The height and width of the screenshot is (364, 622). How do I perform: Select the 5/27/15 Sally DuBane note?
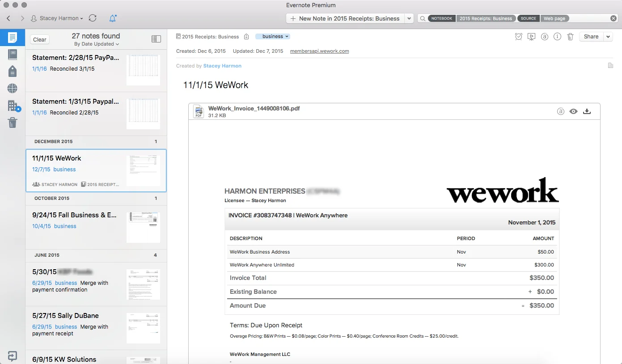(x=96, y=328)
